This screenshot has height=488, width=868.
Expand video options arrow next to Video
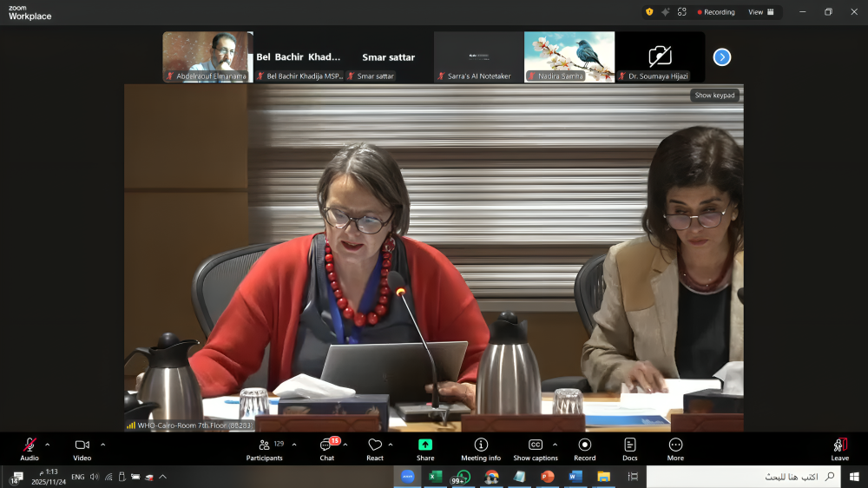(x=103, y=445)
